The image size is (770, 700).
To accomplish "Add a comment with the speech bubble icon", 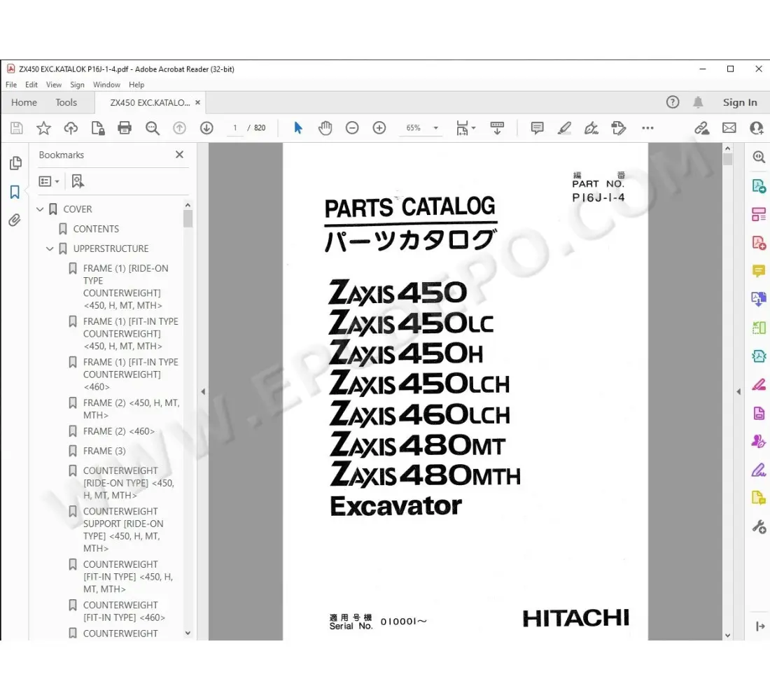I will point(536,128).
